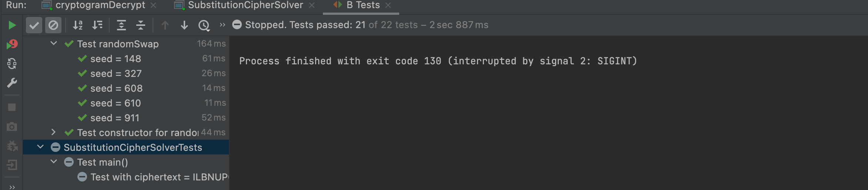Sort tests by duration
The width and height of the screenshot is (868, 190).
pos(97,25)
